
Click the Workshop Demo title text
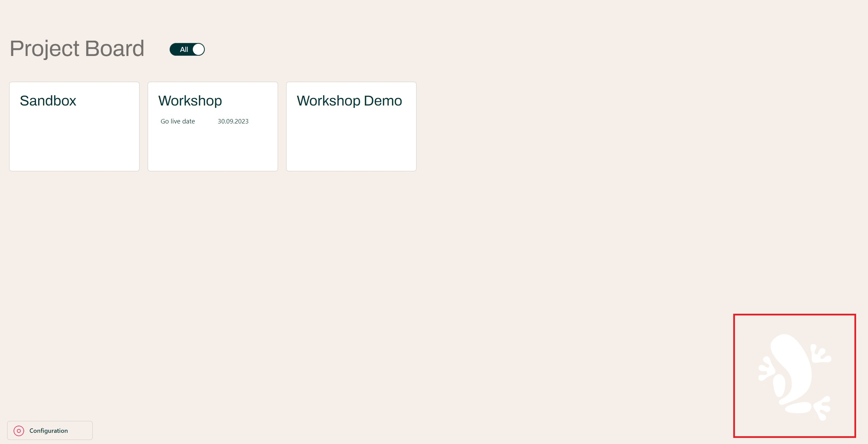click(349, 101)
